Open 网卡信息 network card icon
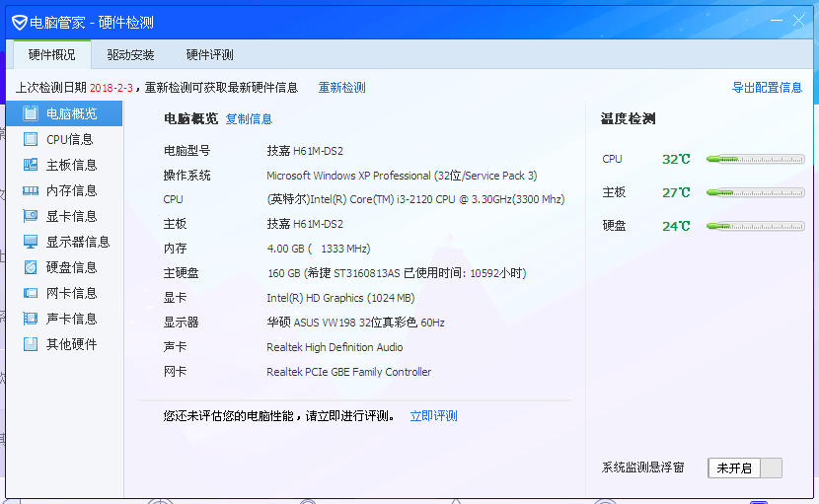 pos(31,293)
